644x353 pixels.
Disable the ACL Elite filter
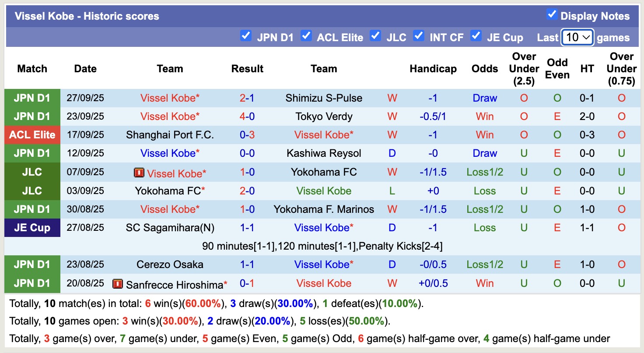click(306, 37)
